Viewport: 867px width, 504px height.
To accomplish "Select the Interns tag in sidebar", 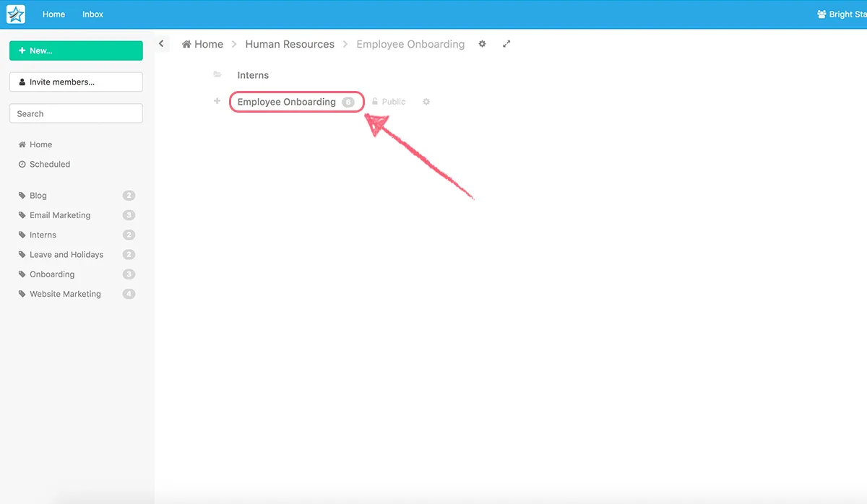I will pos(38,235).
